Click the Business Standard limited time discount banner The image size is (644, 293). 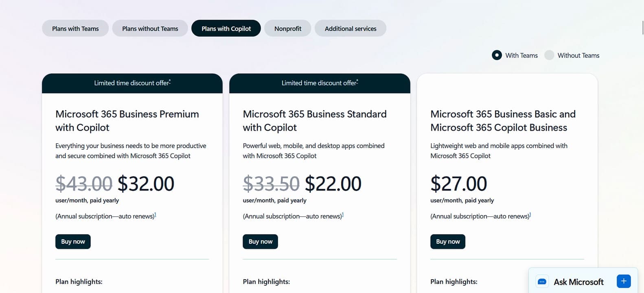[x=320, y=83]
